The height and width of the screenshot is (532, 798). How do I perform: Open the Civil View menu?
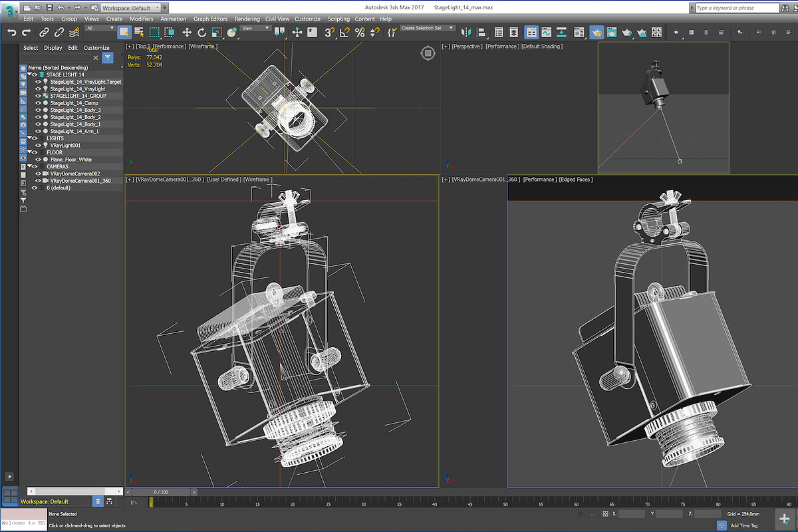277,19
